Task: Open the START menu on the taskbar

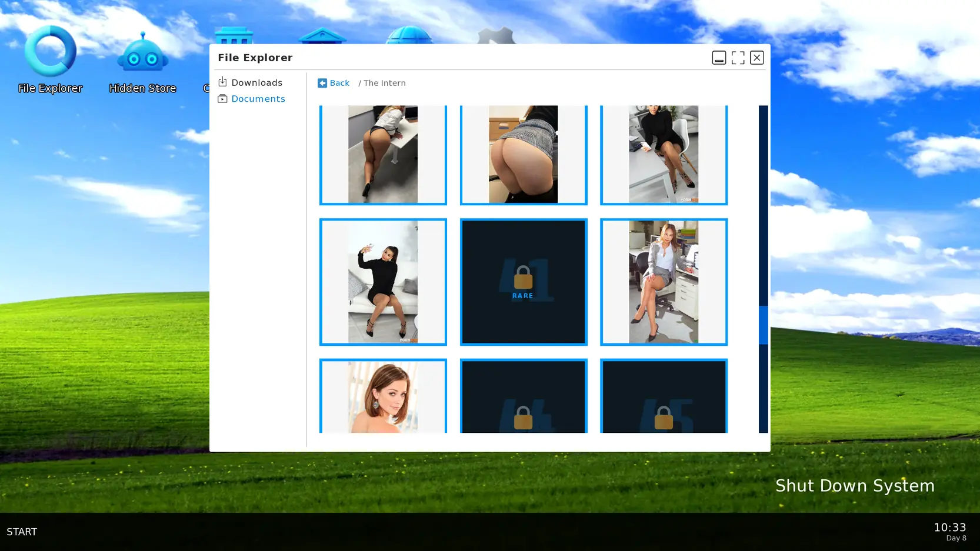Action: coord(22,532)
